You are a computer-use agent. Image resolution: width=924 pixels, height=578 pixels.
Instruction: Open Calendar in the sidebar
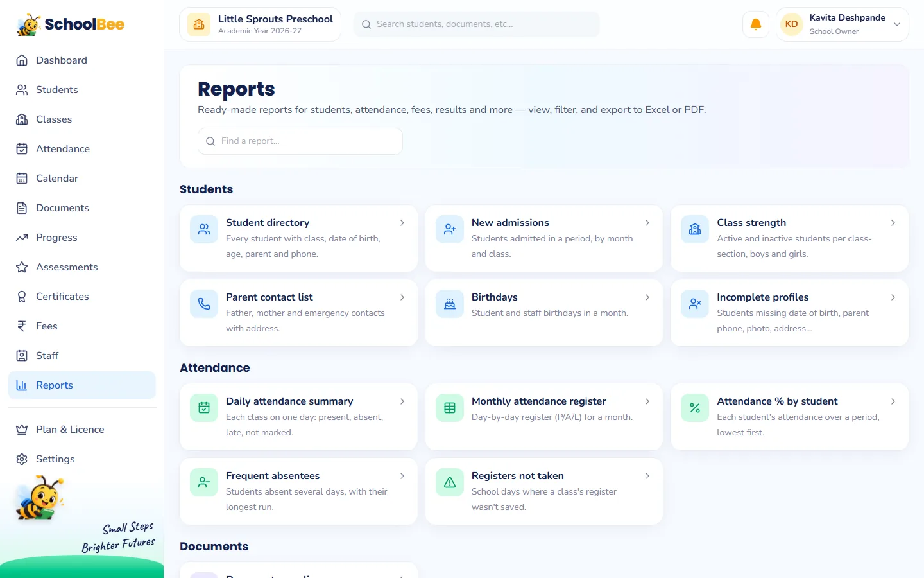(x=81, y=179)
